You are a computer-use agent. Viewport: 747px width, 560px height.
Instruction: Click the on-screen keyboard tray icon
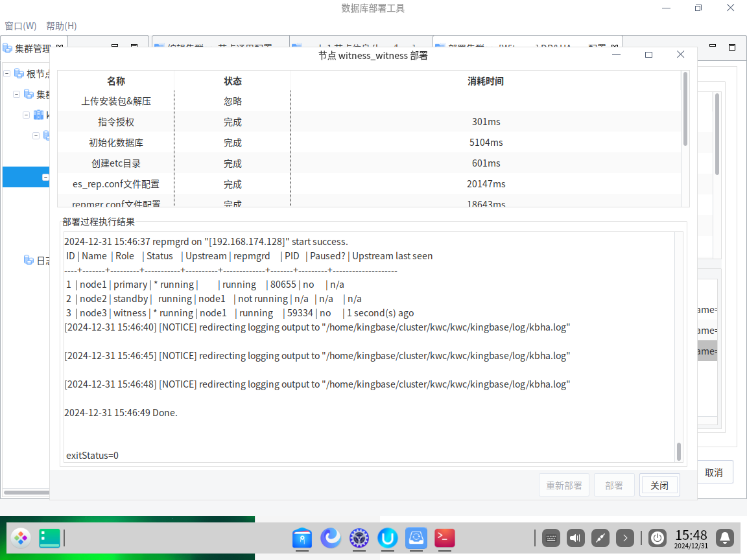[551, 537]
